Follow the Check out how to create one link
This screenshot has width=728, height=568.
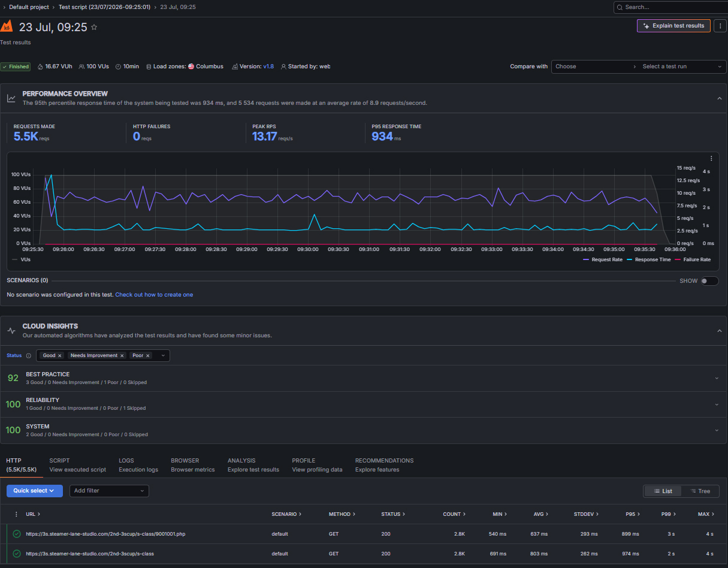point(154,295)
